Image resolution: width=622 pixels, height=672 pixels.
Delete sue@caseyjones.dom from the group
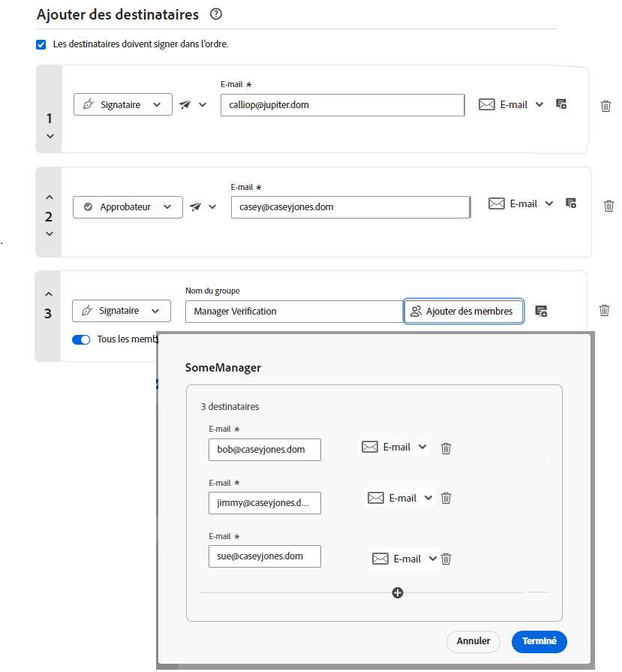click(x=446, y=559)
